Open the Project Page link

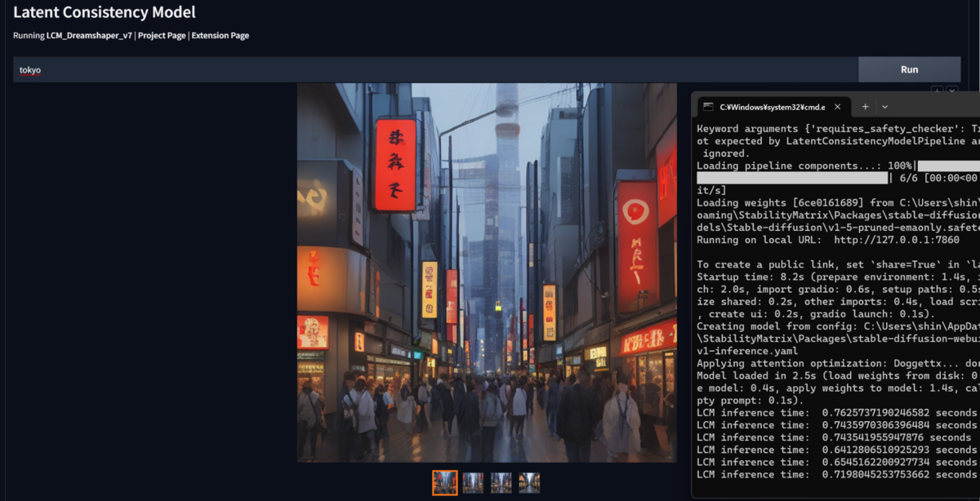[x=162, y=36]
